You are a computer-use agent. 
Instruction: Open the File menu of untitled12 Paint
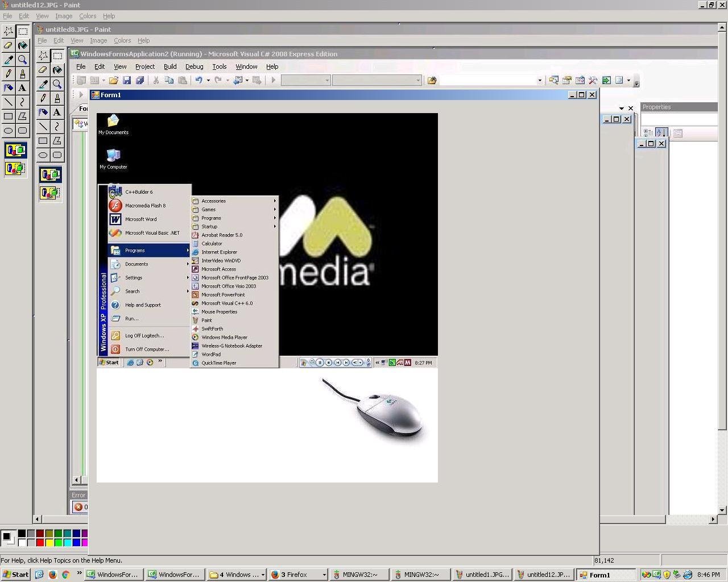click(x=7, y=16)
